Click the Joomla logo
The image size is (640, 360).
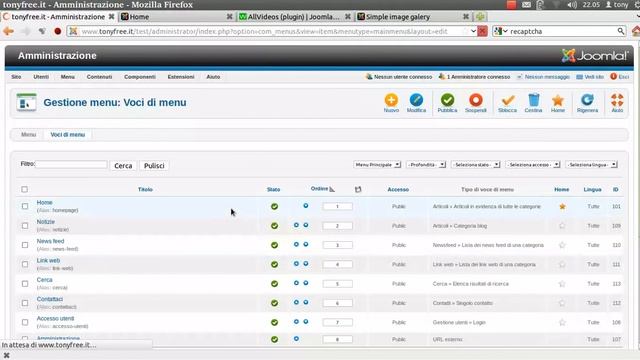coord(595,56)
